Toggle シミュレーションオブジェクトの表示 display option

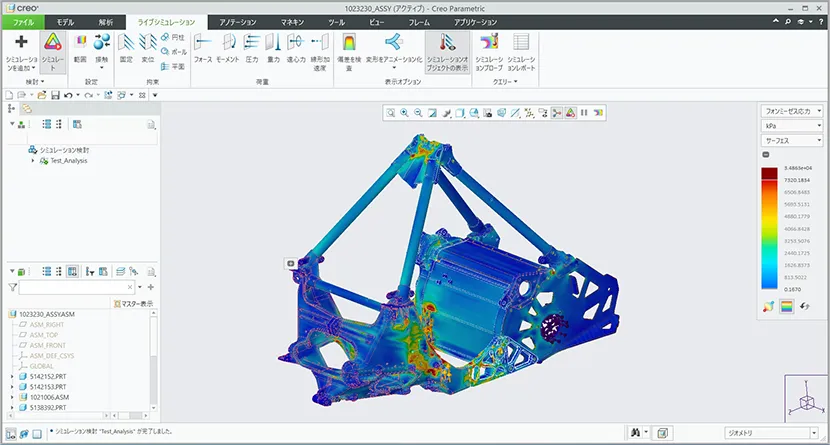pyautogui.click(x=447, y=52)
